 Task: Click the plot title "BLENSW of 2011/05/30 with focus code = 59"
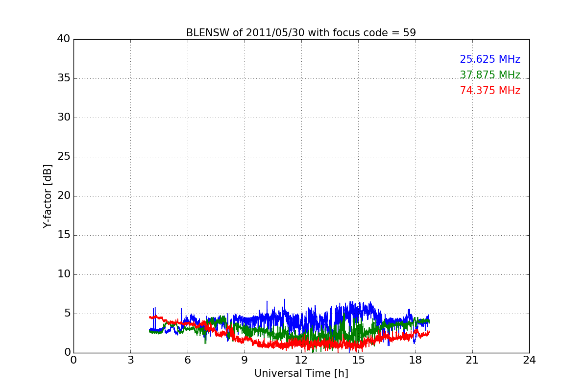(x=301, y=33)
